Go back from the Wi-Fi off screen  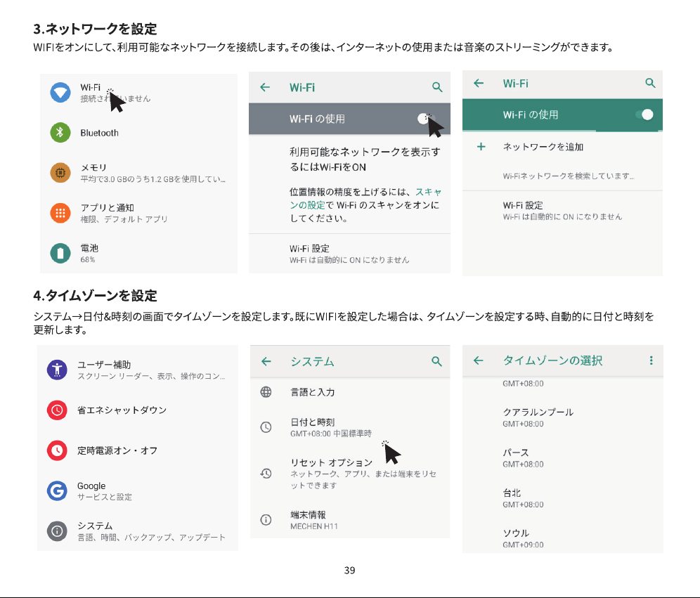(265, 87)
